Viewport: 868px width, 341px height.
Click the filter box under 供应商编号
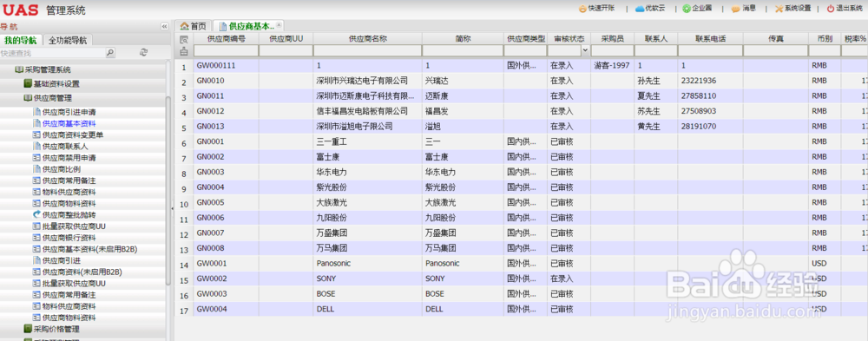pyautogui.click(x=226, y=50)
